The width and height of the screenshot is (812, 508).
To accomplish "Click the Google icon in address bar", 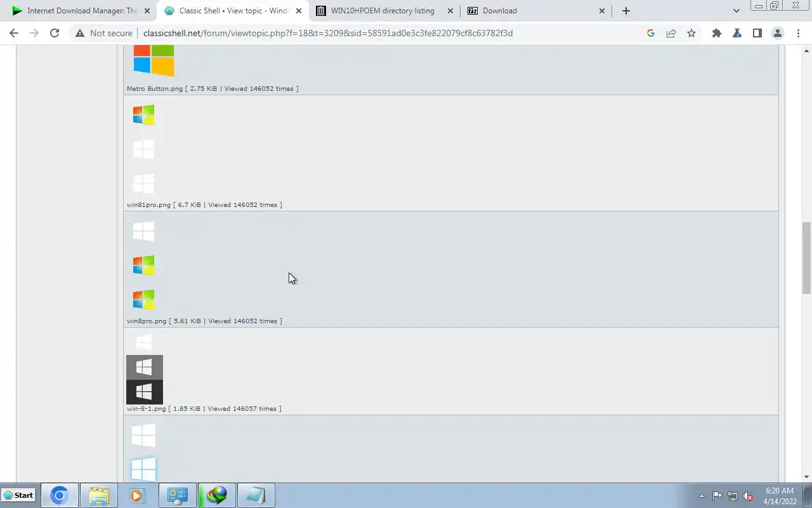I will (651, 33).
